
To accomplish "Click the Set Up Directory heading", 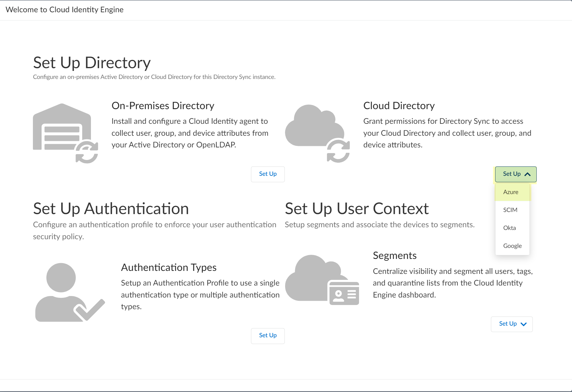I will (92, 63).
